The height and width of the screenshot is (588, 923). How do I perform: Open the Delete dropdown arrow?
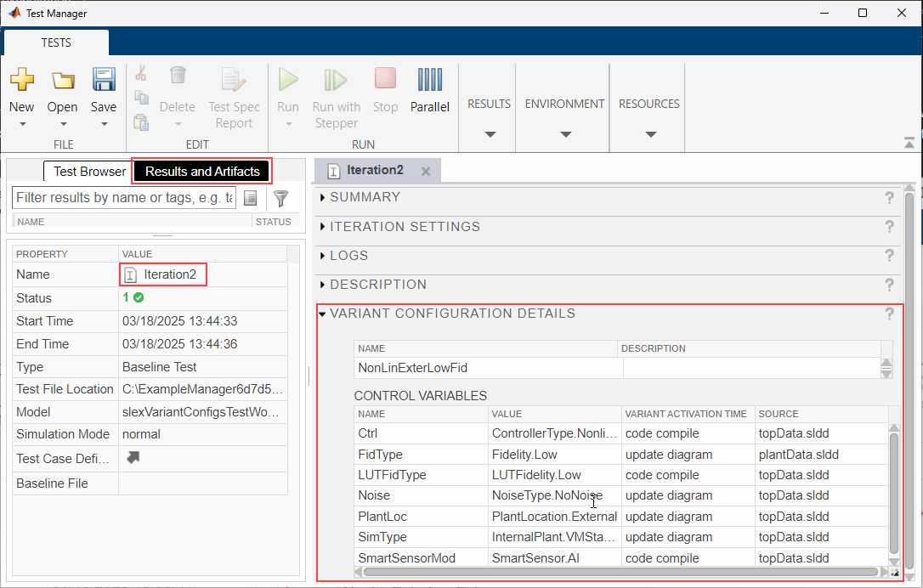(x=178, y=124)
